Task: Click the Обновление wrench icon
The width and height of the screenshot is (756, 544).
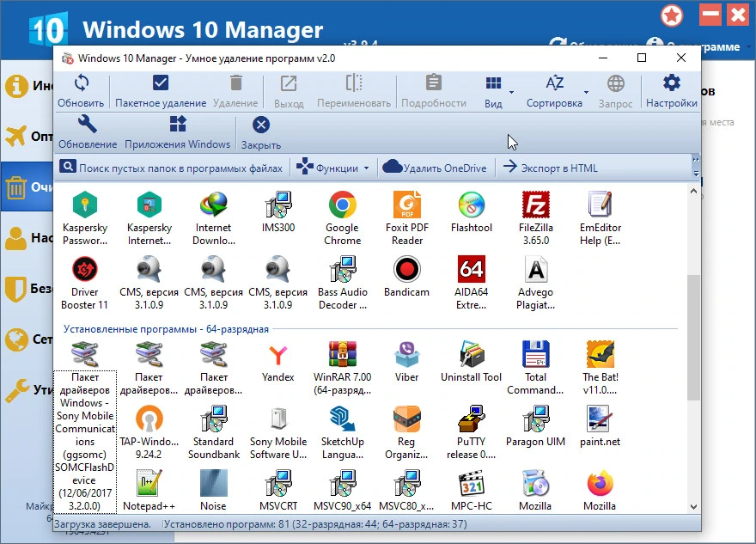Action: [x=88, y=132]
